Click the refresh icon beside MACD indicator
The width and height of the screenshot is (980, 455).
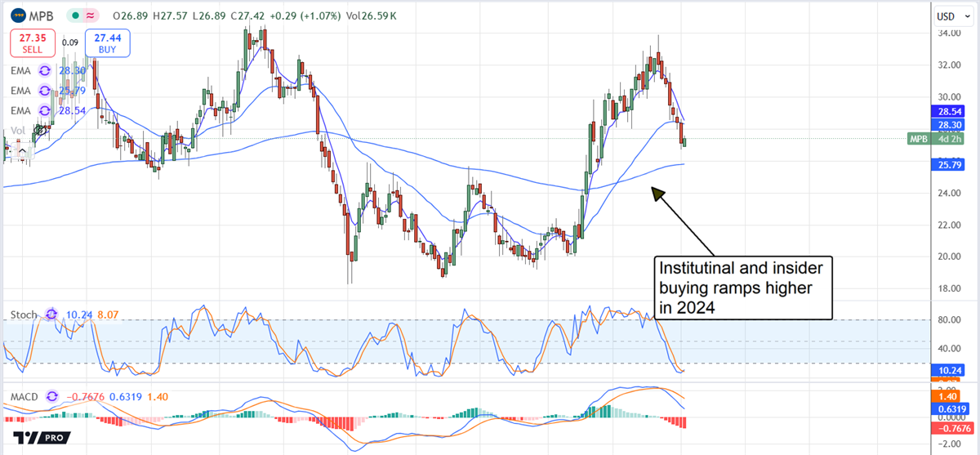coord(54,397)
